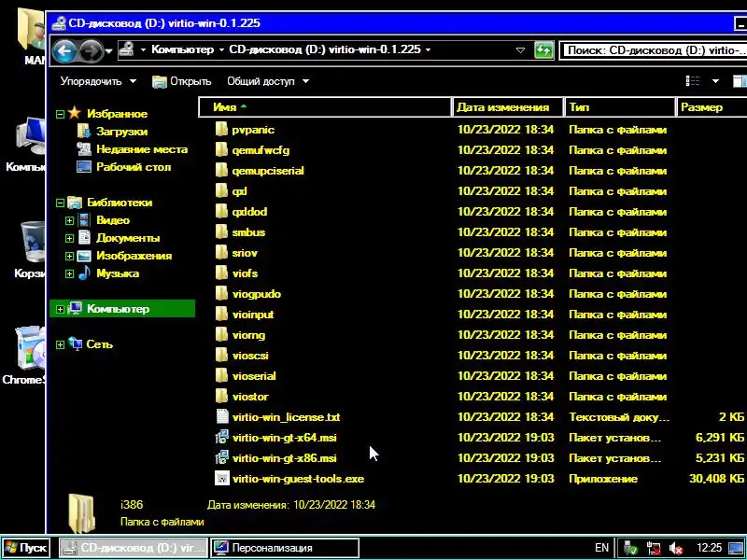Expand the Компьютер tree node
Screen dimensions: 747x560
[x=60, y=310]
